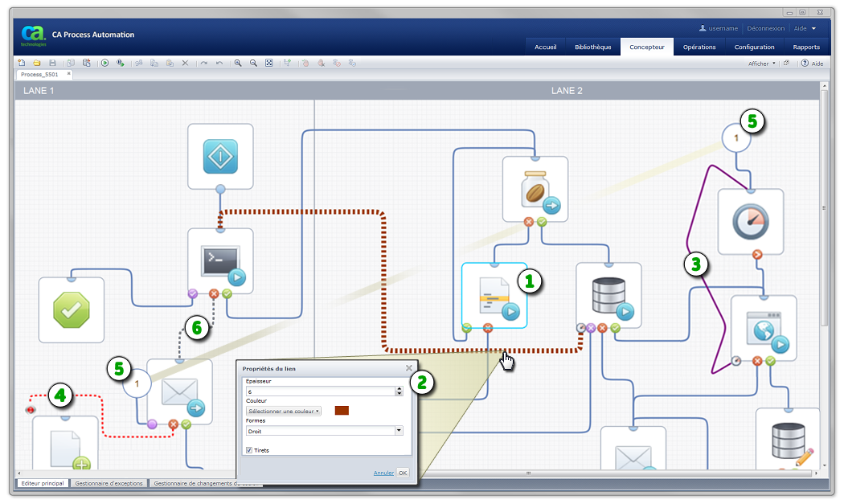The height and width of the screenshot is (504, 844).
Task: Open the Formes Droit dropdown arrow
Action: tap(399, 431)
